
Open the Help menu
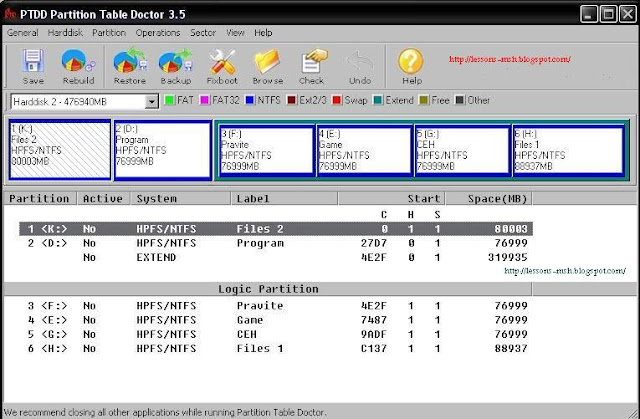(263, 33)
